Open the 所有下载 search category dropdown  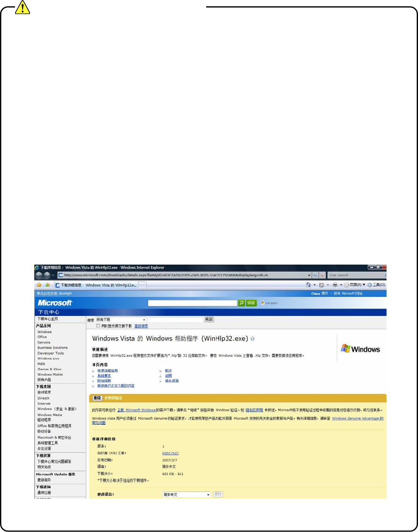point(120,320)
